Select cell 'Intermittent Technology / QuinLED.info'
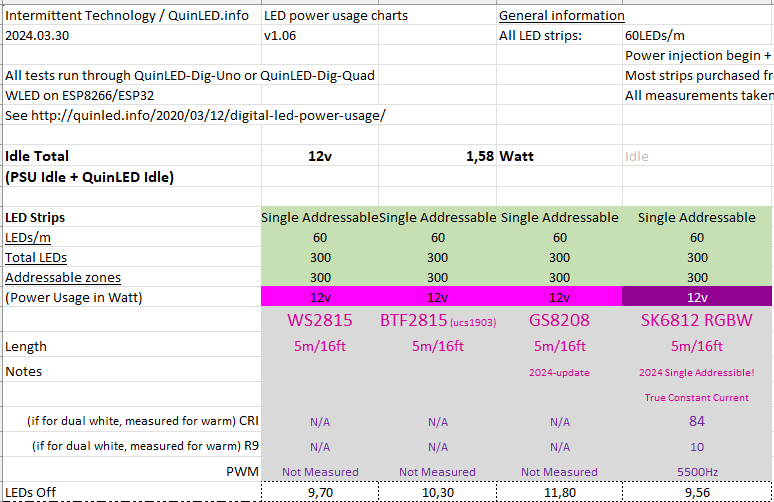The image size is (774, 502). click(127, 16)
